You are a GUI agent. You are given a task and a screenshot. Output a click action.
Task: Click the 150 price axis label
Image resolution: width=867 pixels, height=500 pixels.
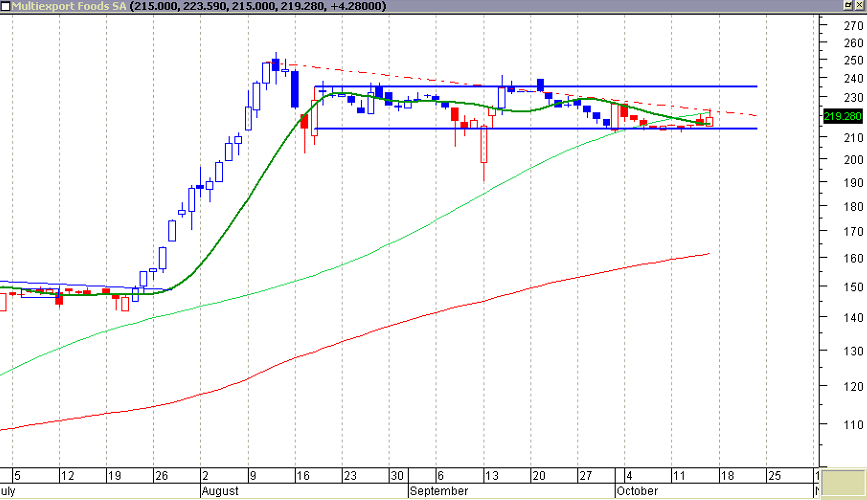(854, 287)
